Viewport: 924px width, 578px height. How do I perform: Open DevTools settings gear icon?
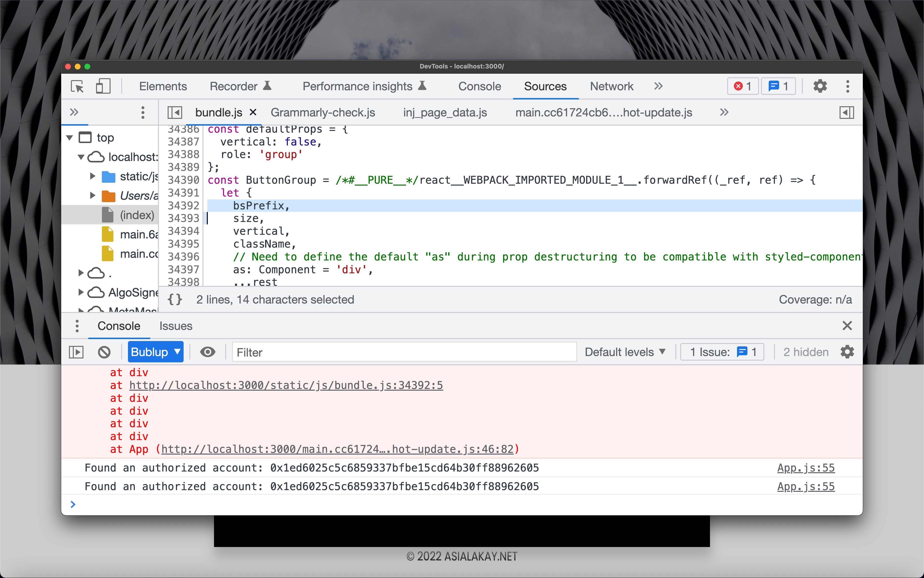[820, 86]
